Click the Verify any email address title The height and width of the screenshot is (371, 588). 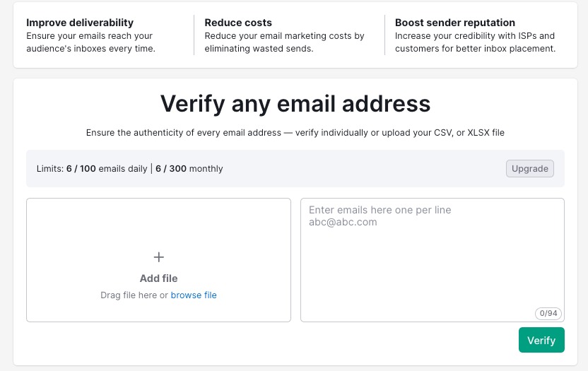pos(295,104)
